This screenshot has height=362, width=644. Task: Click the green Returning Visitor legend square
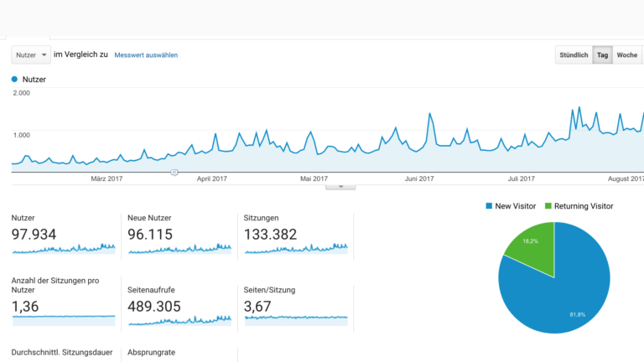pyautogui.click(x=548, y=206)
